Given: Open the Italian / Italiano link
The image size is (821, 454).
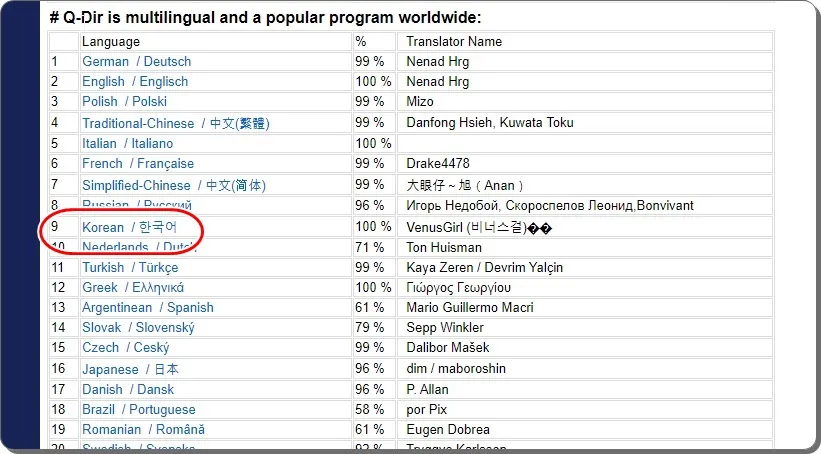Looking at the screenshot, I should tap(127, 143).
